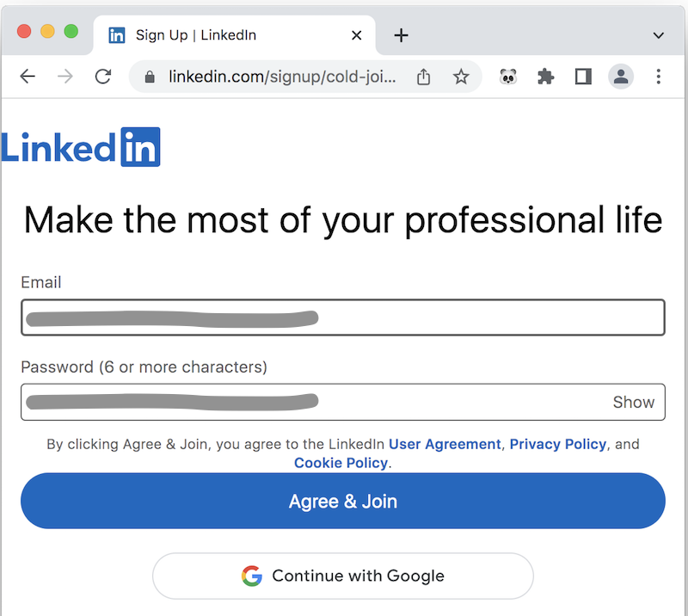Image resolution: width=688 pixels, height=616 pixels.
Task: Click the LinkedIn logo
Action: (81, 146)
